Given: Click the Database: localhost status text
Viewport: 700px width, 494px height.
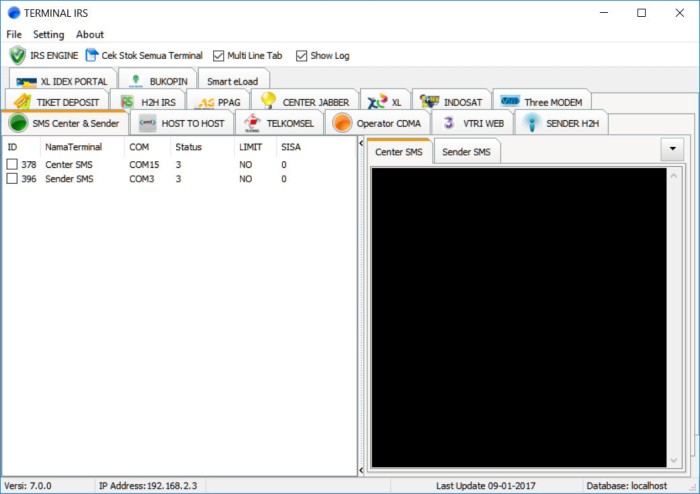Looking at the screenshot, I should pyautogui.click(x=627, y=486).
